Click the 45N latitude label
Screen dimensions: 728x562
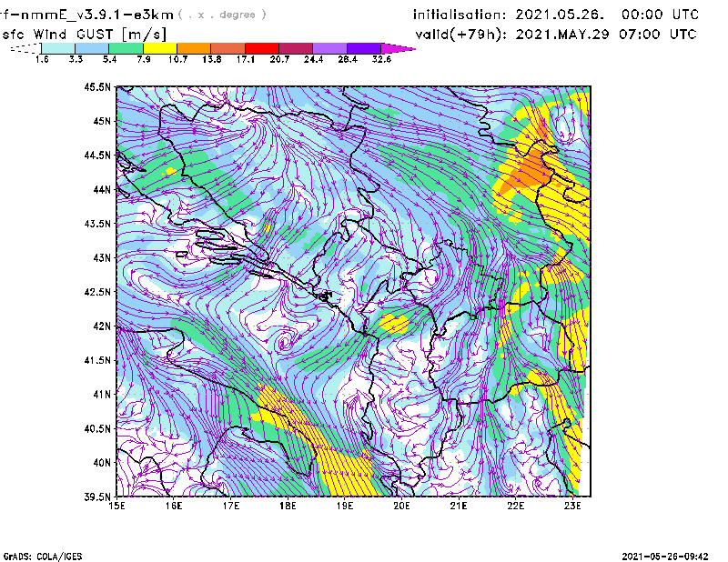coord(102,121)
